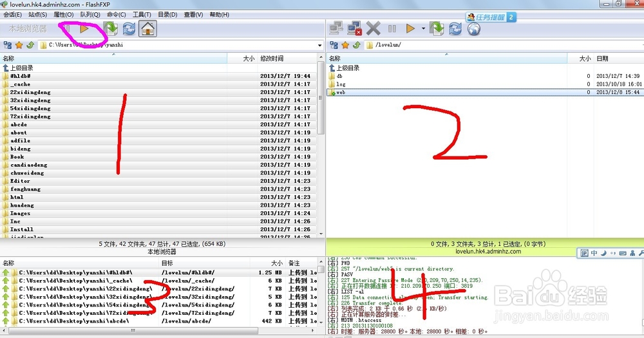The height and width of the screenshot is (338, 644).
Task: Refresh the local browser pane
Action: pyautogui.click(x=129, y=29)
